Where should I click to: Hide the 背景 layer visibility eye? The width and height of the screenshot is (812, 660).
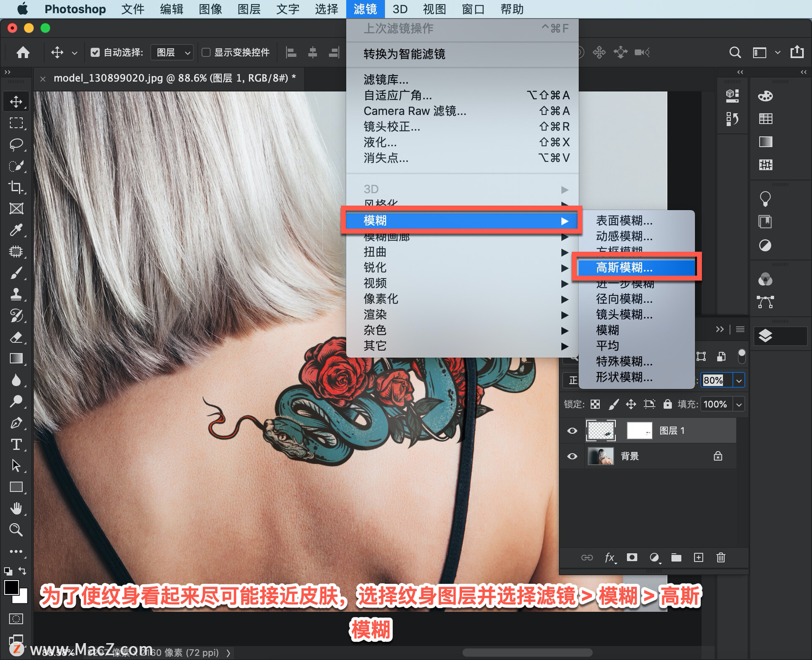(x=572, y=456)
